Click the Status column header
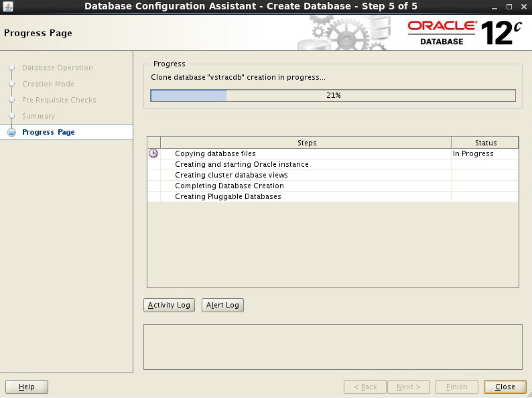This screenshot has height=398, width=532. click(x=485, y=143)
